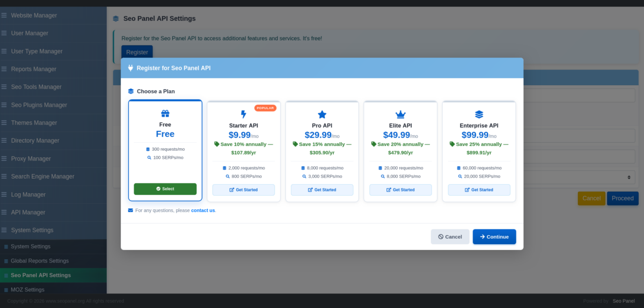Click the database icon beside 60,000 requests/mo
This screenshot has width=644, height=308.
(459, 168)
